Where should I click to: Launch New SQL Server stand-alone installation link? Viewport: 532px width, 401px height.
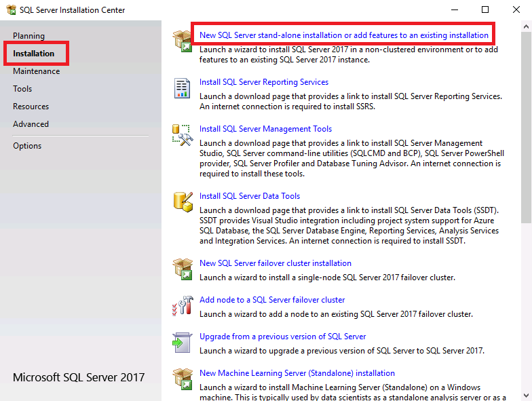pos(343,35)
